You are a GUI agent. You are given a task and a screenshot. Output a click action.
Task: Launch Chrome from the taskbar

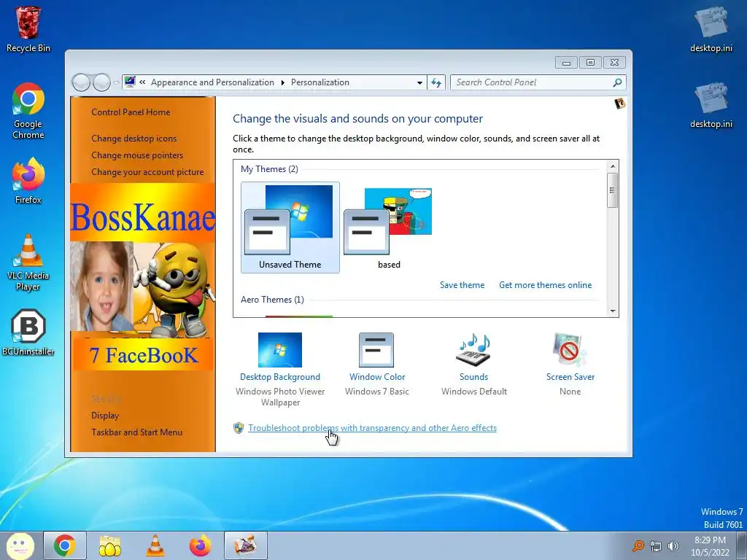(65, 545)
